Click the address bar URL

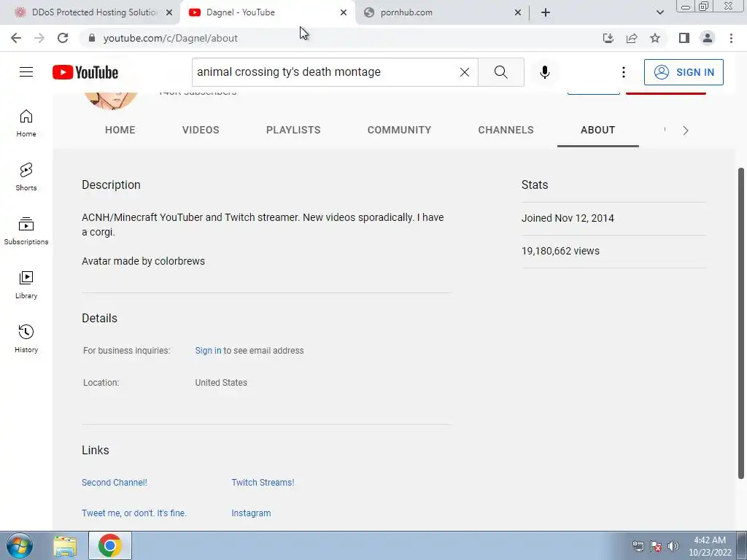pos(170,38)
